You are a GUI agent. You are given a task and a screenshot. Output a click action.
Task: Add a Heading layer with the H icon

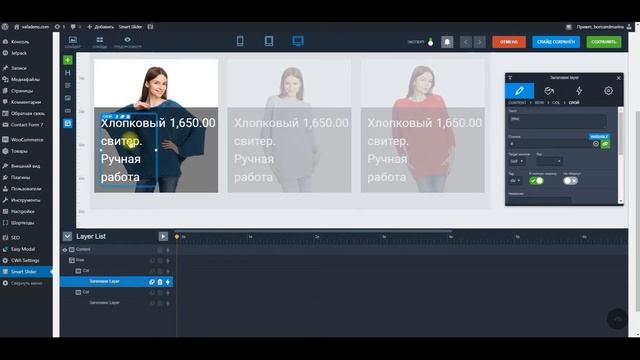tap(68, 73)
